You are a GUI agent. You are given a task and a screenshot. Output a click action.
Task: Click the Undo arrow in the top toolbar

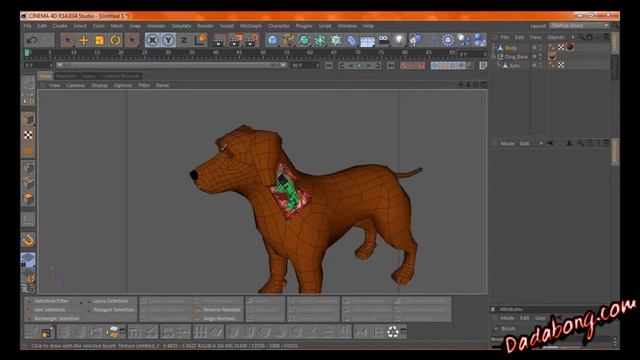click(32, 40)
